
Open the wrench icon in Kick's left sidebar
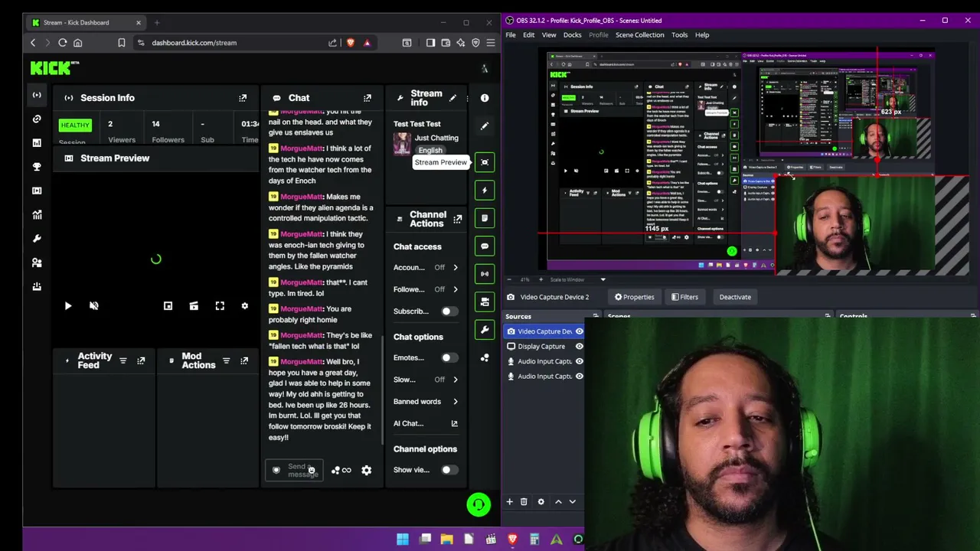coord(37,239)
